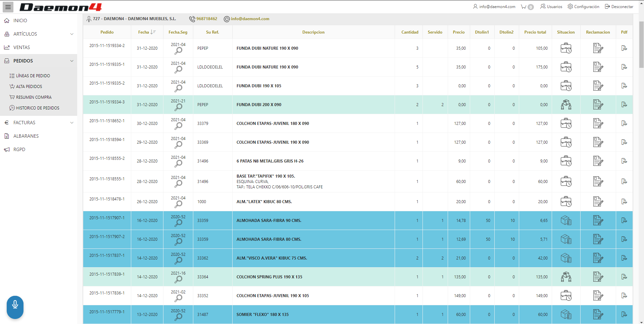Open PDF for SOMIER FLEXO 180 X 135
This screenshot has width=644, height=324.
click(624, 315)
